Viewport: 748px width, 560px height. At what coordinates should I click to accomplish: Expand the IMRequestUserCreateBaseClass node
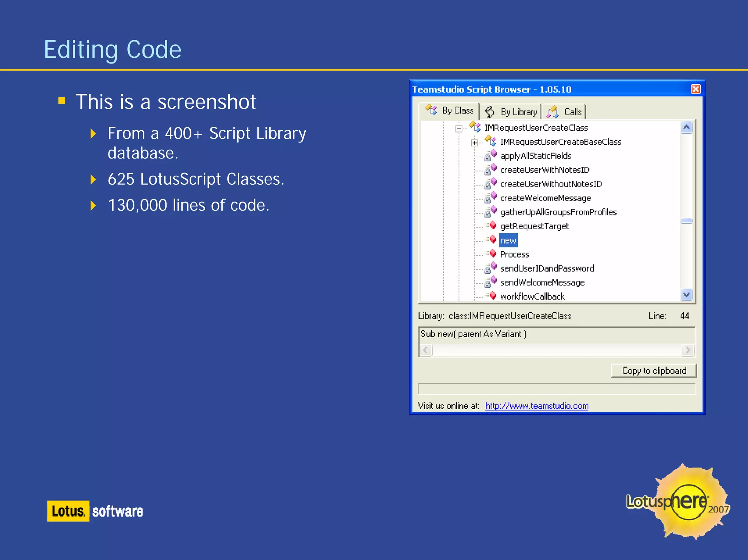474,143
